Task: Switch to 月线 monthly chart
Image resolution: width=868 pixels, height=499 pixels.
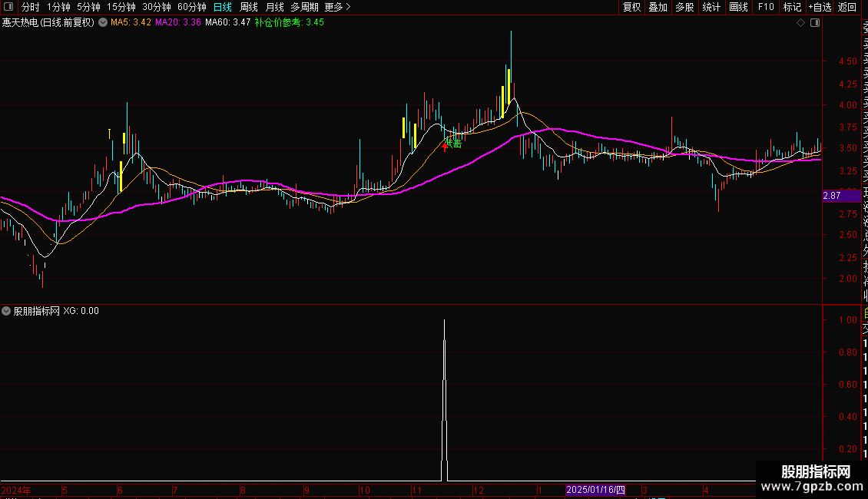Action: pyautogui.click(x=274, y=7)
